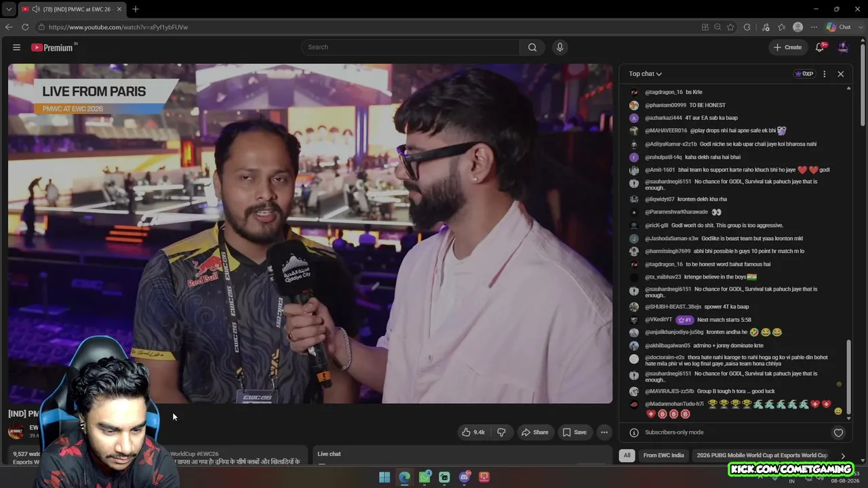Image resolution: width=868 pixels, height=488 pixels.
Task: Share this video
Action: (x=534, y=432)
